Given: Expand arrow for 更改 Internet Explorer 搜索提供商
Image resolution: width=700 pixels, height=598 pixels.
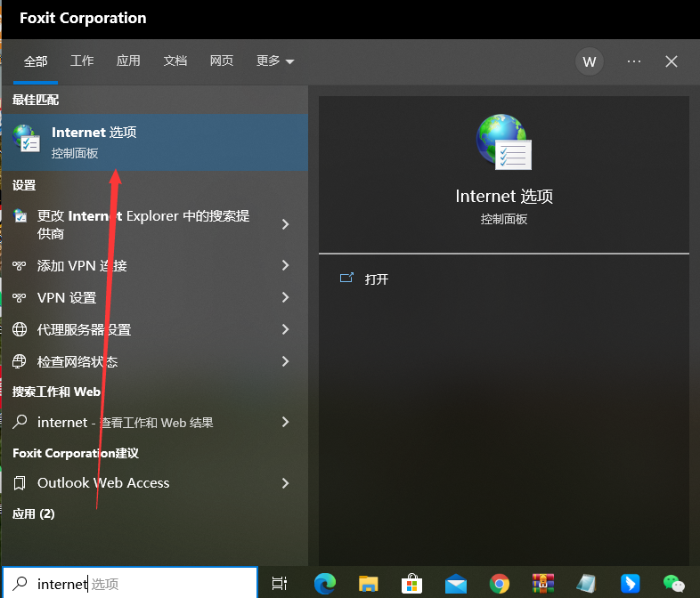Looking at the screenshot, I should pos(286,224).
